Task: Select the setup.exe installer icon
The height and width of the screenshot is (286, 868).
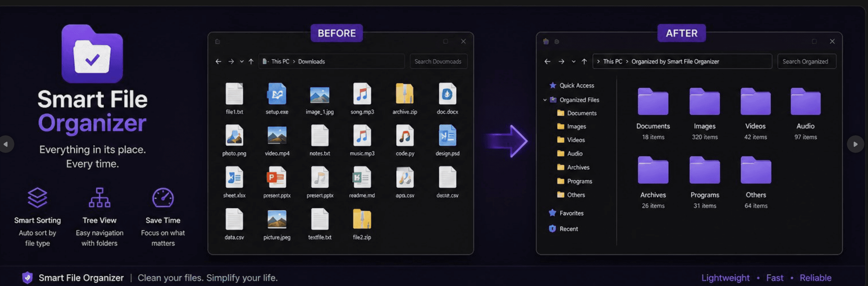Action: [x=276, y=94]
